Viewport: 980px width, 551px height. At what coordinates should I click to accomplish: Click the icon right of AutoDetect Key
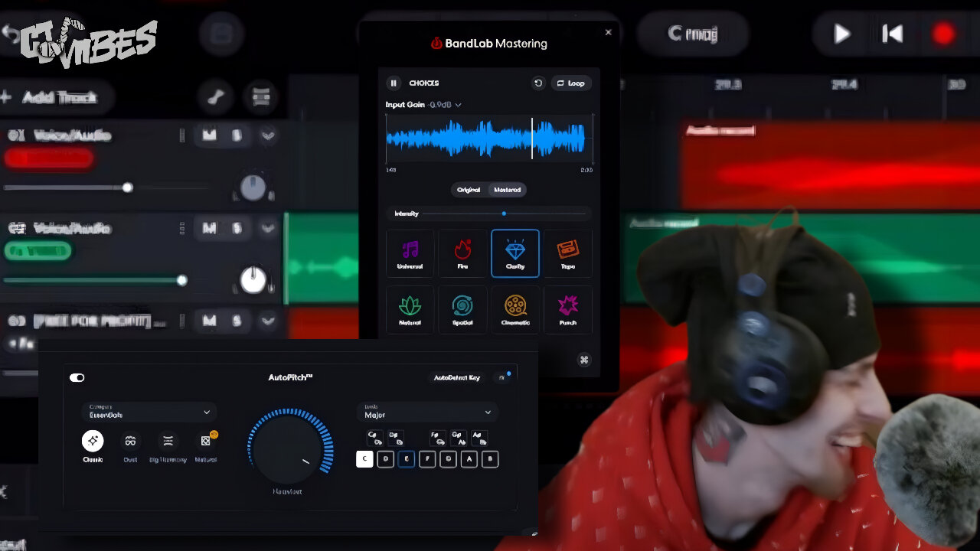coord(502,377)
